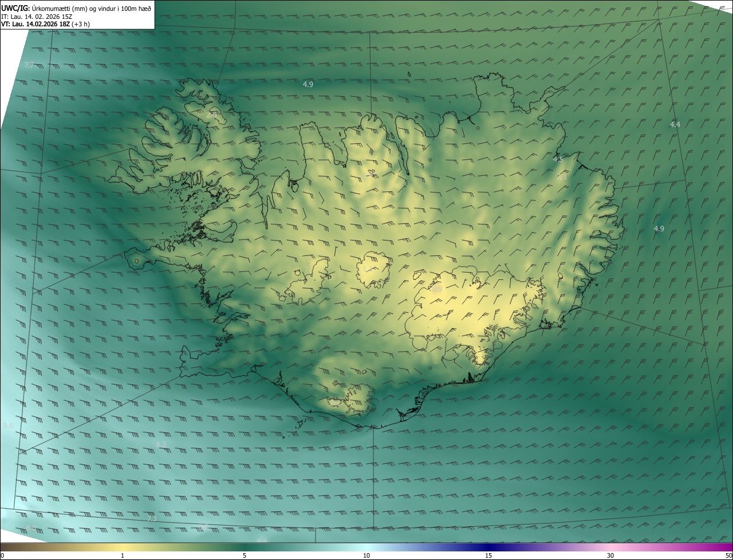Click the 0.9 value label on the glacier
The image size is (733, 560).
tap(437, 290)
